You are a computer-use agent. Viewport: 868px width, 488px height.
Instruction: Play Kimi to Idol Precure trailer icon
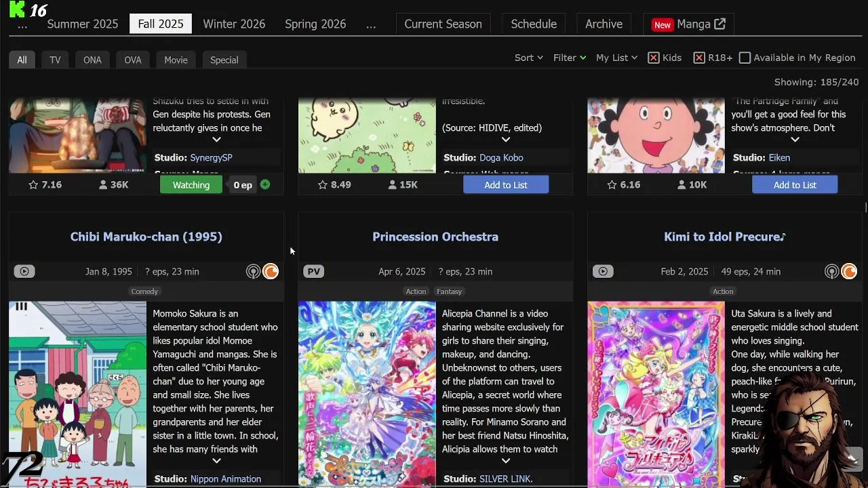[603, 271]
